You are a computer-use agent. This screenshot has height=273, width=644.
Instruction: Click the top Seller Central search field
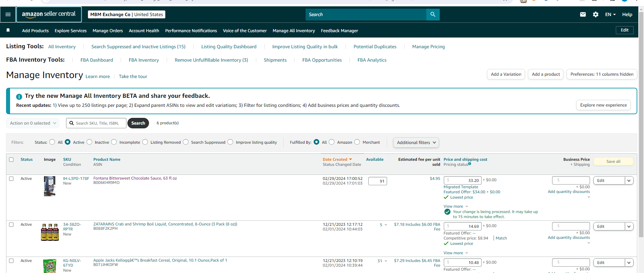(366, 14)
